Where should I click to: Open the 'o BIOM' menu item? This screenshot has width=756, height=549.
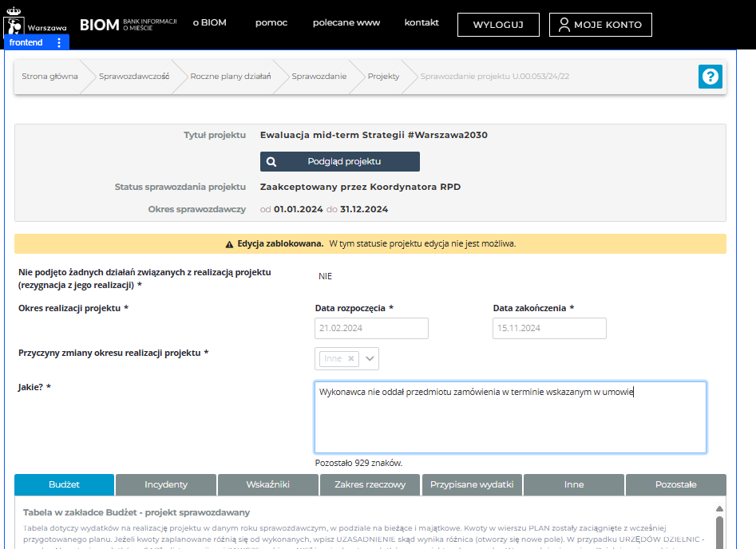[x=210, y=23]
